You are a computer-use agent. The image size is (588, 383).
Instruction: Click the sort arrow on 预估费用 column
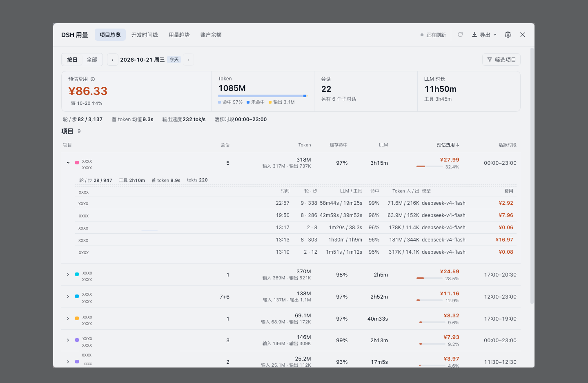[458, 145]
